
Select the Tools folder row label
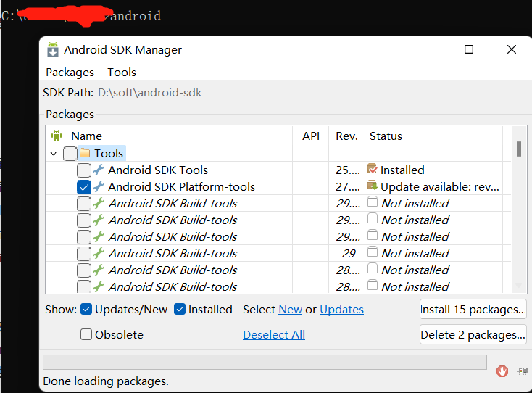point(109,154)
